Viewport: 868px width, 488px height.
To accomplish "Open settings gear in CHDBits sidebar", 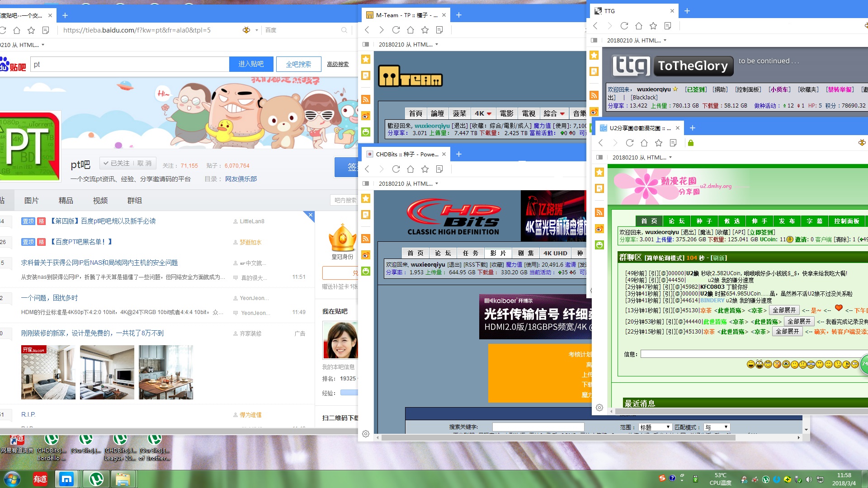I will click(366, 434).
